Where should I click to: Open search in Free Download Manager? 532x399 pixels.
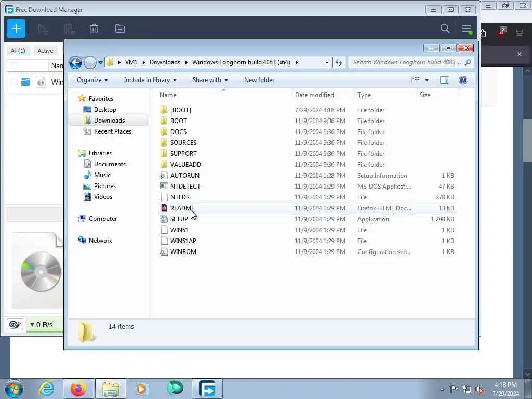(x=445, y=29)
